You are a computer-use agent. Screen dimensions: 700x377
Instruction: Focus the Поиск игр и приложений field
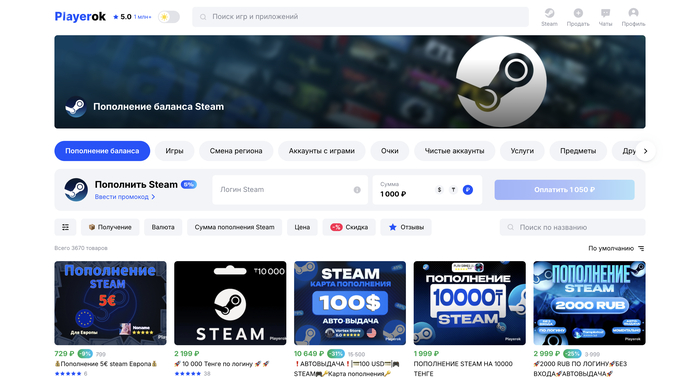coord(360,17)
